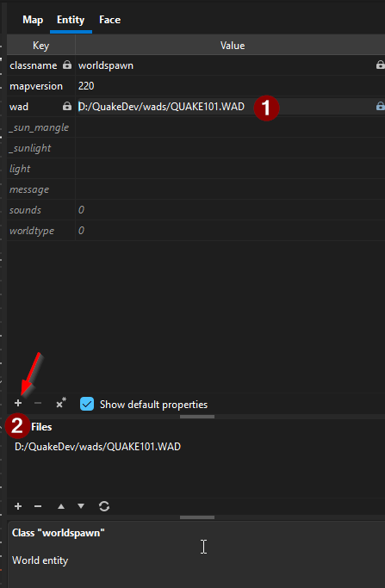Select the worldspawn value cell

(230, 65)
